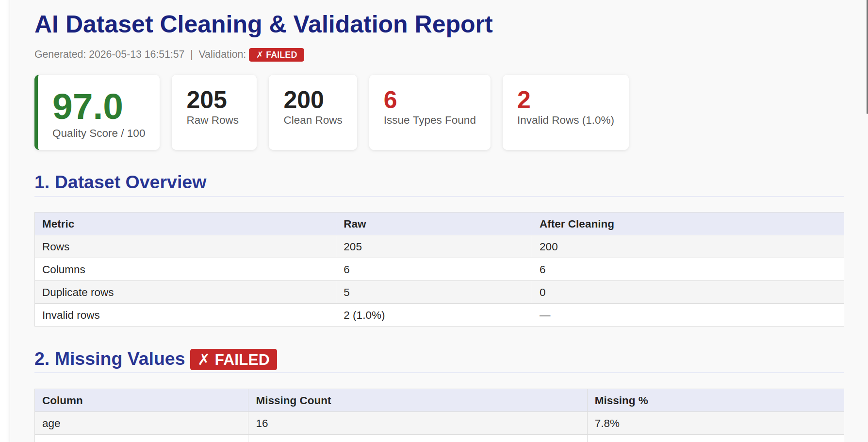Select the 200 Clean Rows card
Image resolution: width=868 pixels, height=442 pixels.
pos(313,113)
